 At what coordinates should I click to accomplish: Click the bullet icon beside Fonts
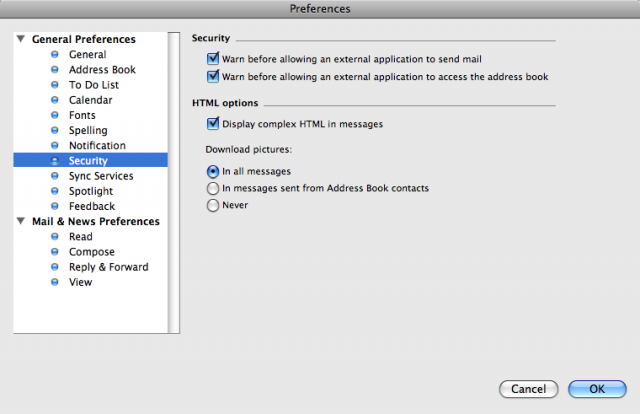55,115
